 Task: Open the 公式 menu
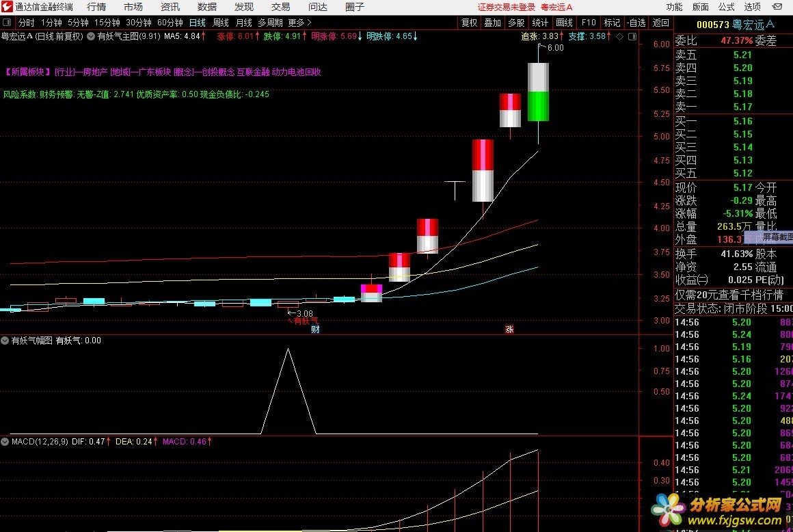click(x=726, y=7)
